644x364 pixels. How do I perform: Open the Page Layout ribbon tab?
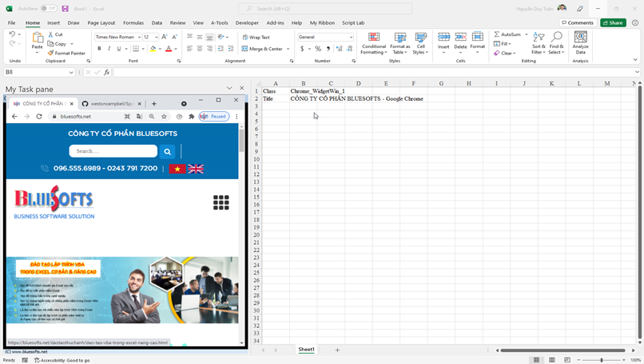click(101, 23)
